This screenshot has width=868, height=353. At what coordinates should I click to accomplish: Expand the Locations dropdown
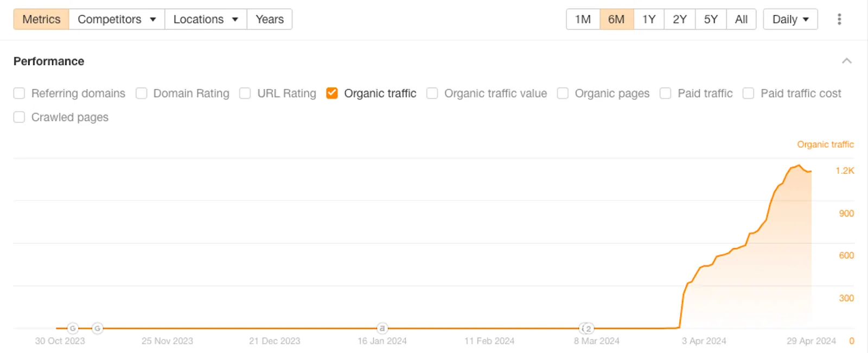coord(206,20)
